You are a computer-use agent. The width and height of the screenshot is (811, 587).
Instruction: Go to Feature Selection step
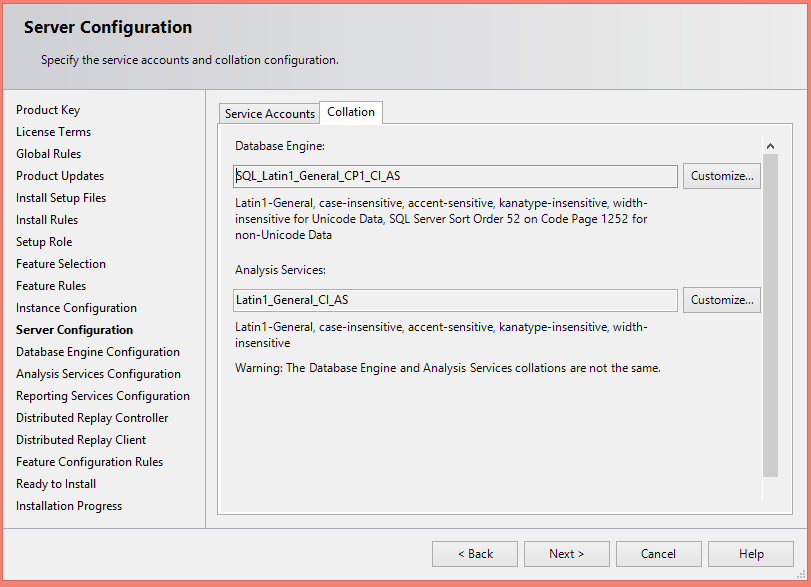click(x=60, y=263)
